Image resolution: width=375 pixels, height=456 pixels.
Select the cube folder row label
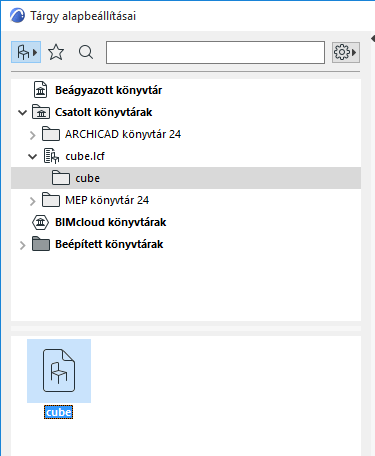[x=88, y=178]
